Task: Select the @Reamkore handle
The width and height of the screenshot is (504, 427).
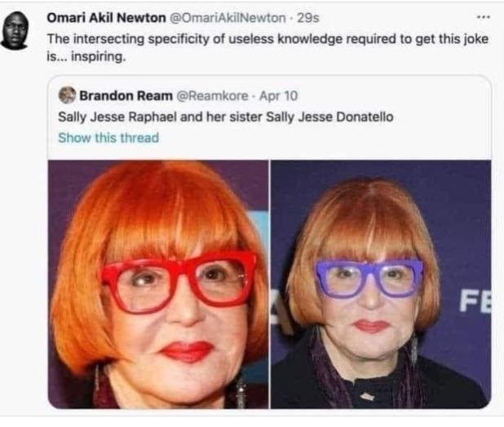Action: pyautogui.click(x=210, y=96)
